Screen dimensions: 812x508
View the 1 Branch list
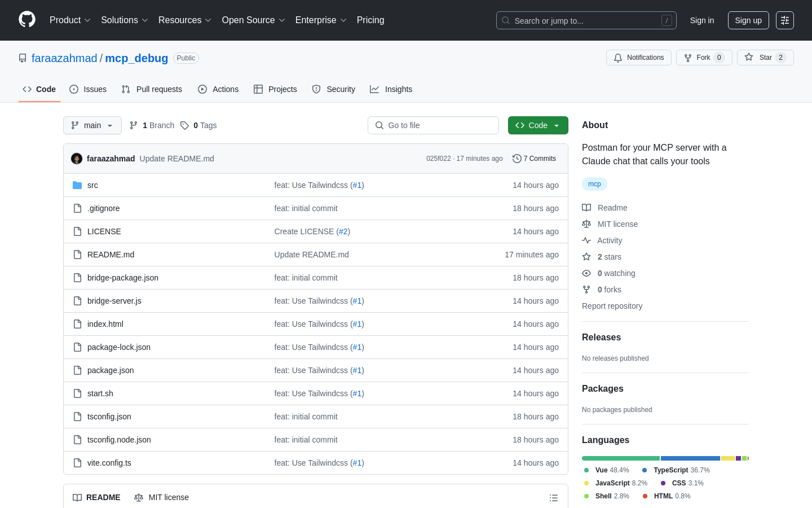click(152, 125)
